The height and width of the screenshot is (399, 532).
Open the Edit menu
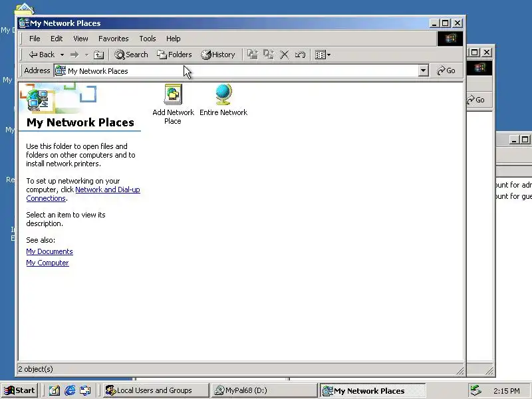[x=57, y=39]
